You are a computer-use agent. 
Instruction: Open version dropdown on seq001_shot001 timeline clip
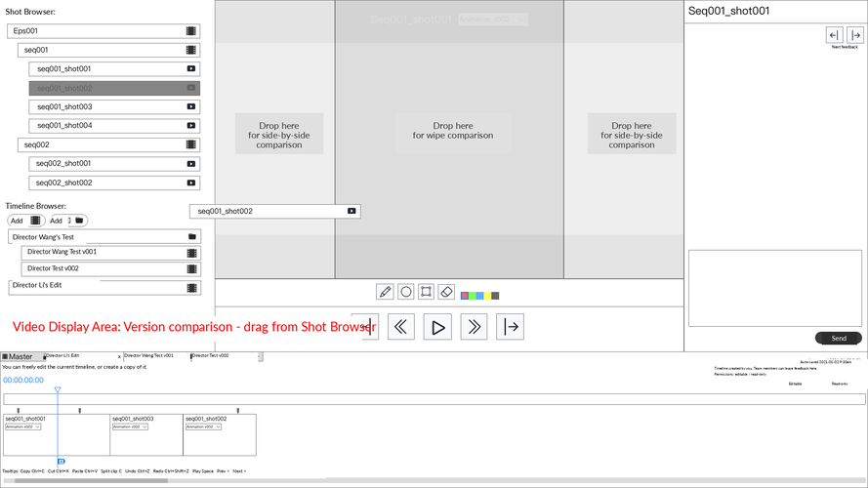click(22, 427)
